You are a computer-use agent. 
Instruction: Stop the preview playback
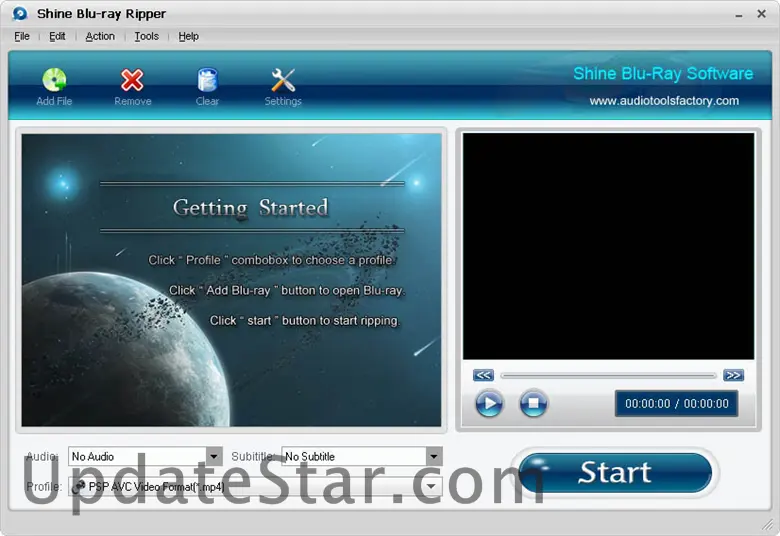coord(533,403)
